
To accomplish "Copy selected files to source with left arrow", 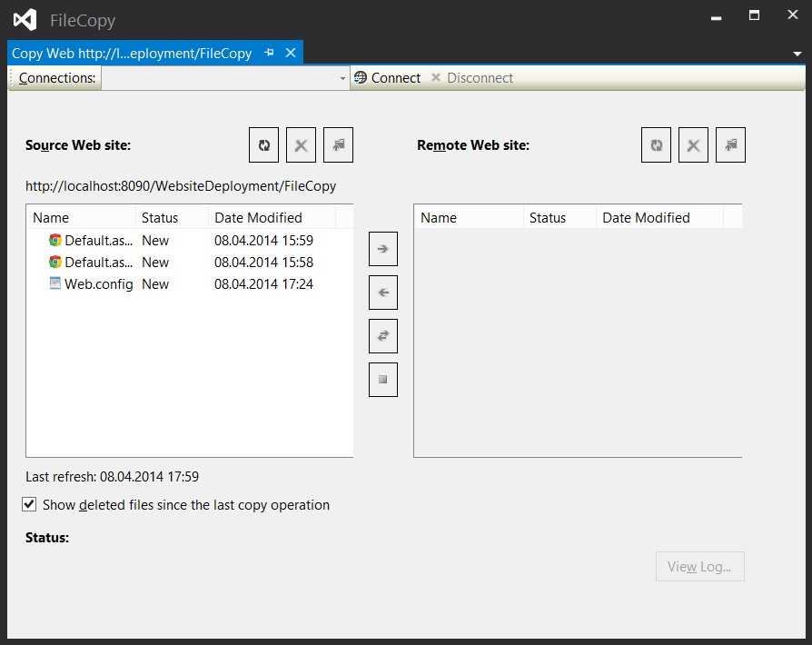I will point(383,293).
